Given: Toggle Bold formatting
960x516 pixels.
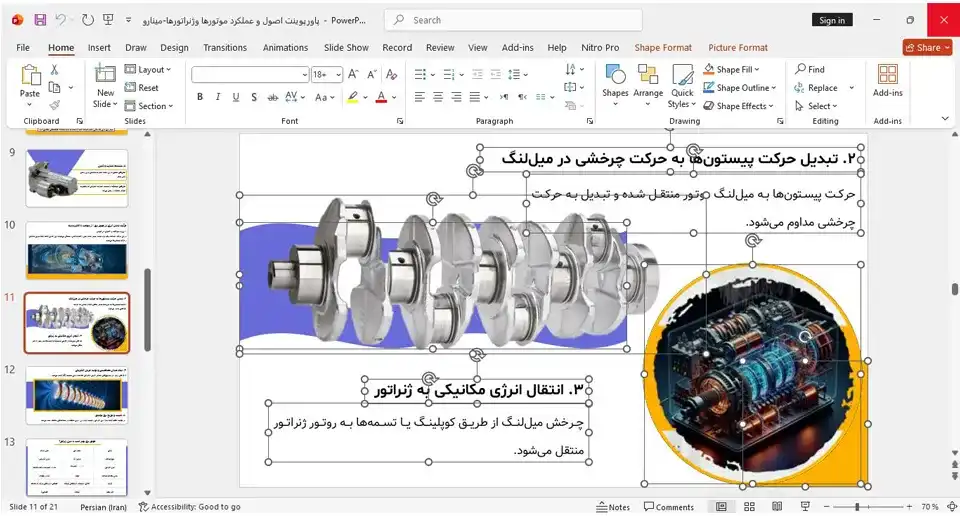Looking at the screenshot, I should 200,97.
